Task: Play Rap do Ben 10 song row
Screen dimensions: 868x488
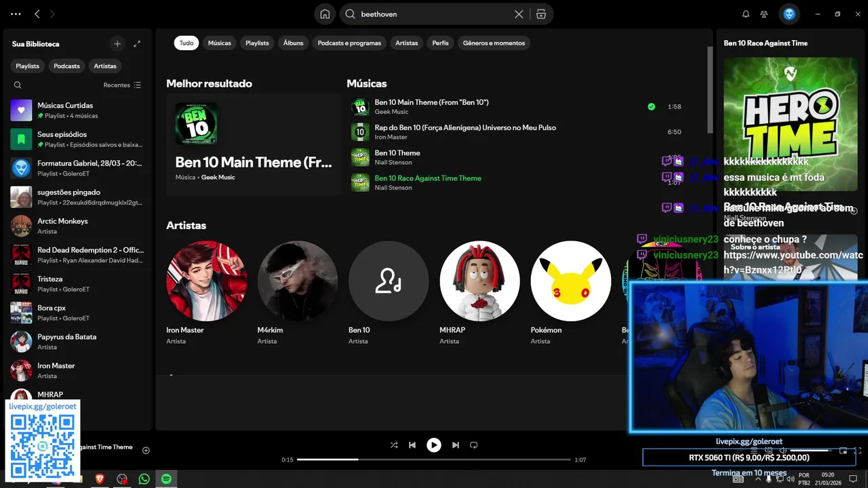Action: [x=519, y=132]
